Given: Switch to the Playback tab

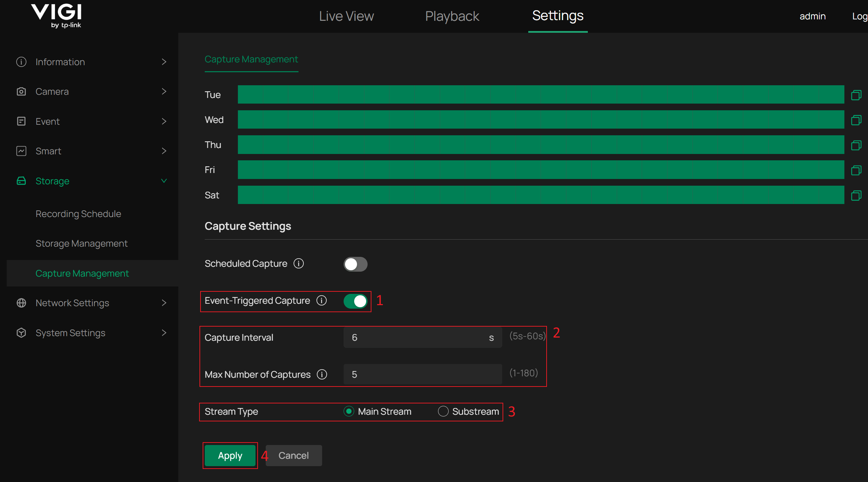Looking at the screenshot, I should click(x=452, y=16).
